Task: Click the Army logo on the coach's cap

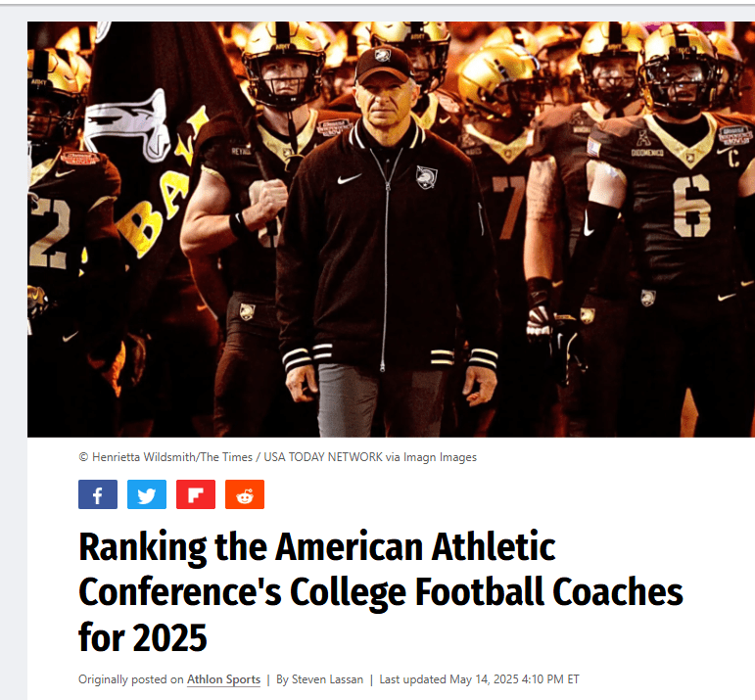Action: (383, 57)
